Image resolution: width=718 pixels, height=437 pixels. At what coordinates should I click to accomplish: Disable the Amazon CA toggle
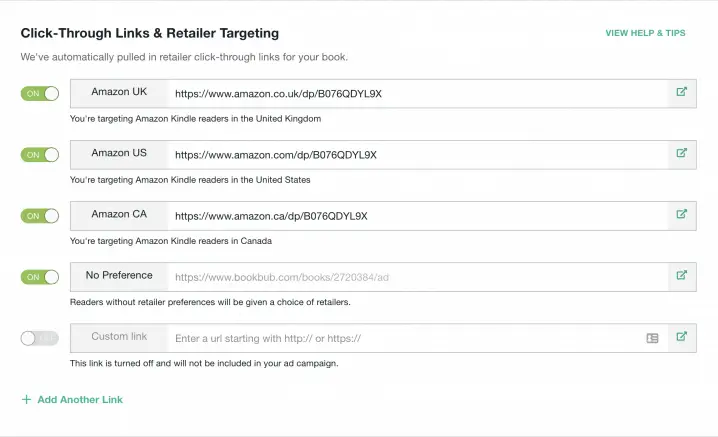40,216
